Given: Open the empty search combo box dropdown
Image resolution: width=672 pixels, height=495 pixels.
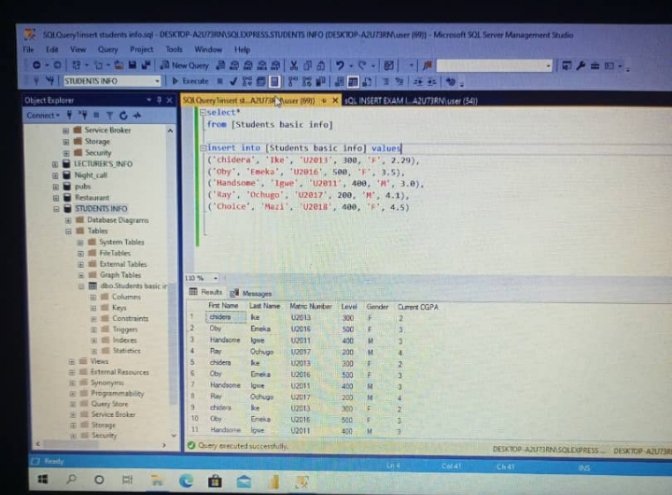Looking at the screenshot, I should tap(548, 66).
